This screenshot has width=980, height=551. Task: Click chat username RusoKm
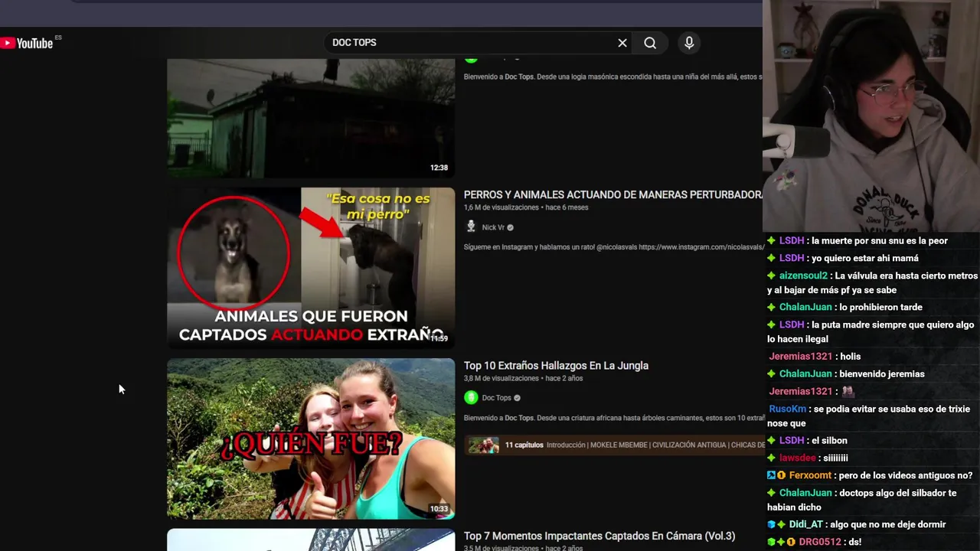click(787, 409)
